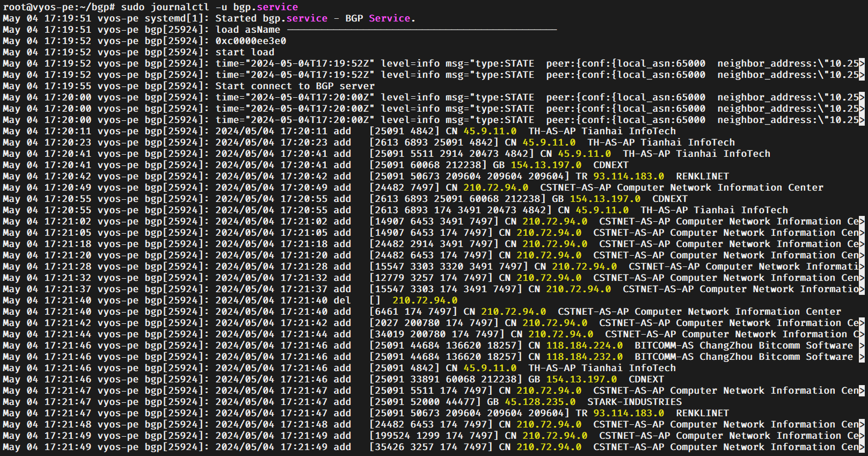The height and width of the screenshot is (456, 868).
Task: Select the hex value 0xc0000ee3e0
Action: coord(251,41)
